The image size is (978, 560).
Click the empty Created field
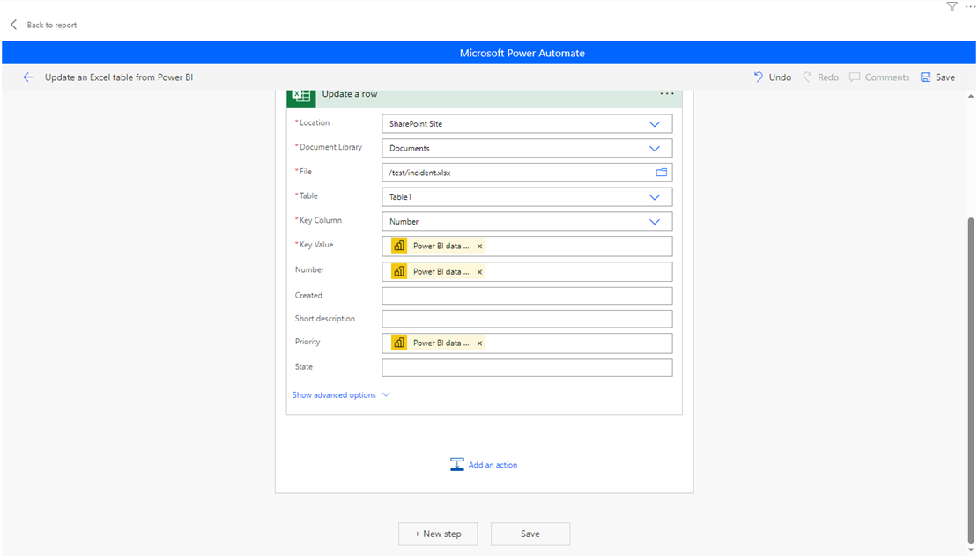(527, 296)
